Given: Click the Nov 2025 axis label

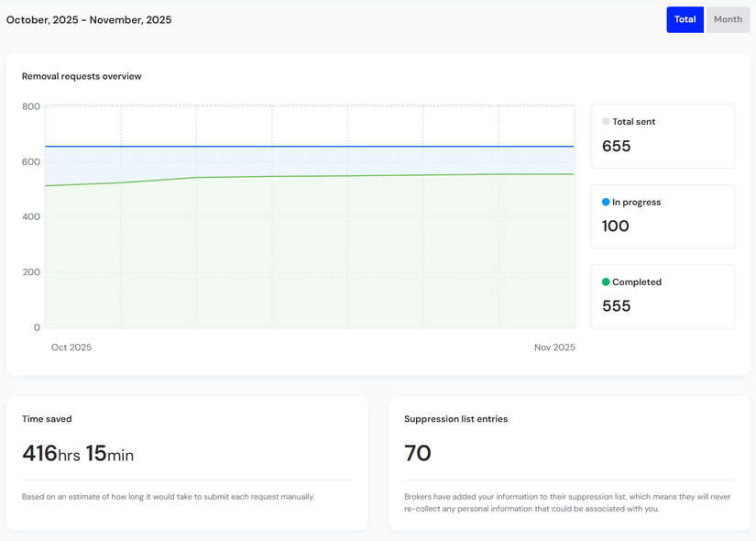Looking at the screenshot, I should coord(554,348).
